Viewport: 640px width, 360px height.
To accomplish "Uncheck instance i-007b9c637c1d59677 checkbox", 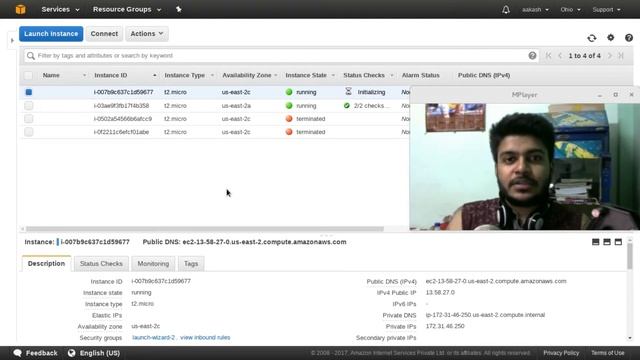I will point(29,92).
